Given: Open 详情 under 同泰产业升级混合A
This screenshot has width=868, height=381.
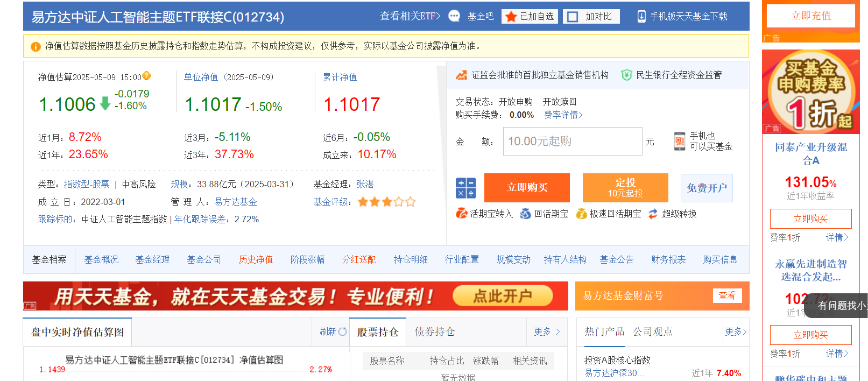Looking at the screenshot, I should pyautogui.click(x=837, y=237).
